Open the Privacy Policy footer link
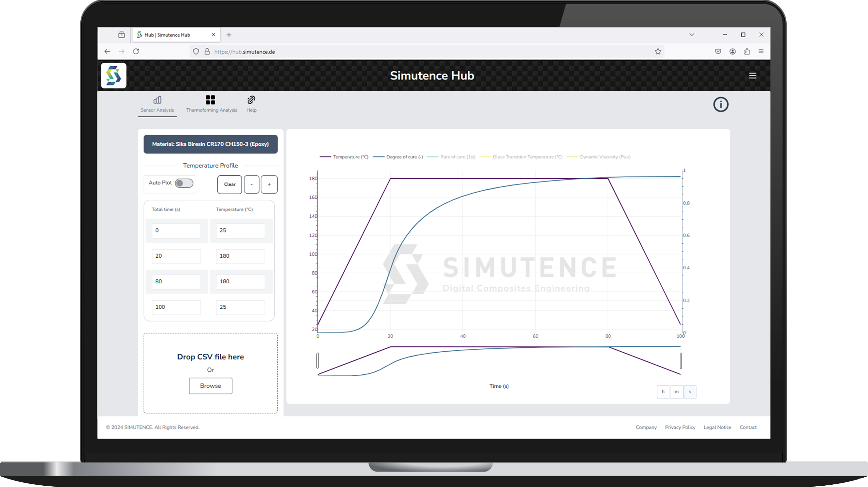Image resolution: width=868 pixels, height=487 pixels. (680, 427)
